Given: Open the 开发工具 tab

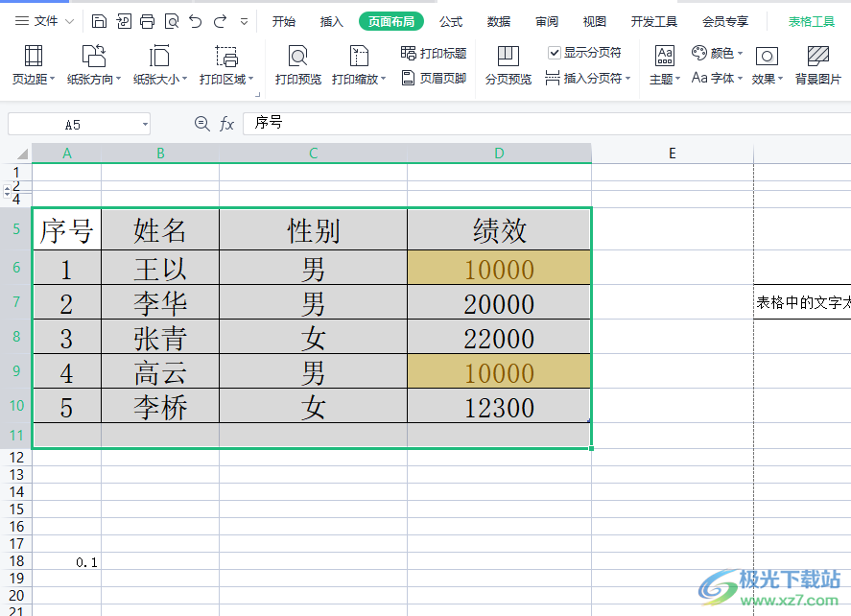Looking at the screenshot, I should (x=654, y=22).
